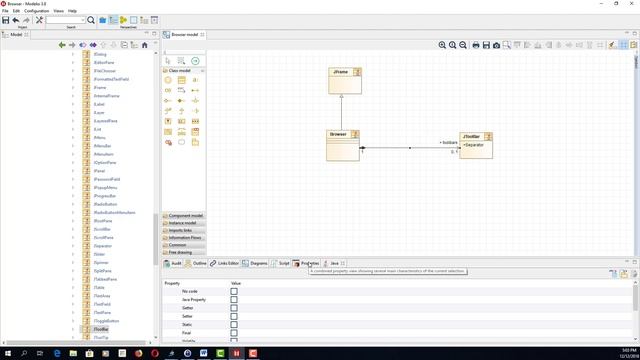
Task: Reset diagram zoom to 100%
Action: pos(453,45)
